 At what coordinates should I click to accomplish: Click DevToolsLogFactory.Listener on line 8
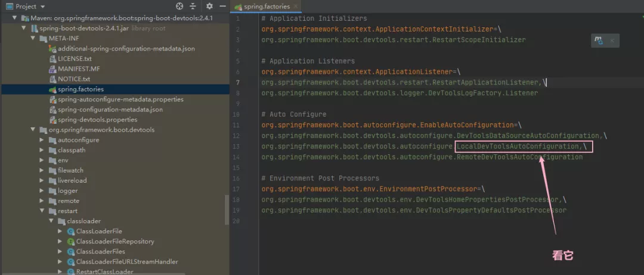(483, 93)
